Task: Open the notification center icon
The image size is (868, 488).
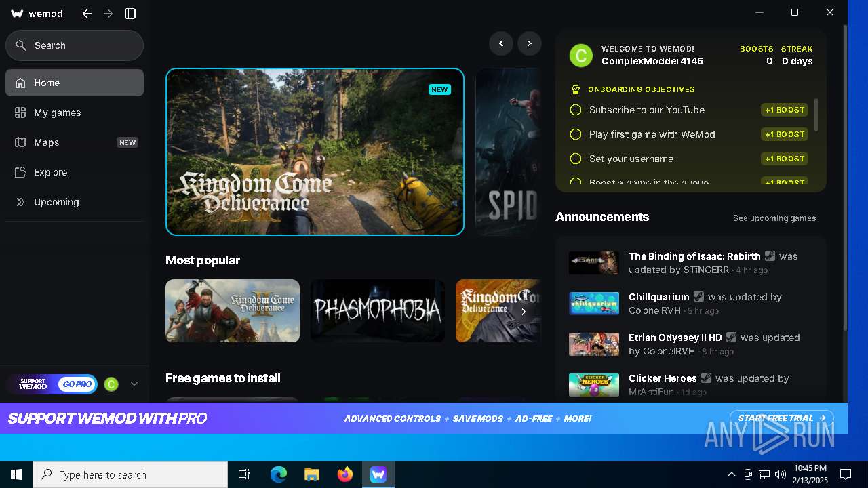Action: (x=846, y=474)
